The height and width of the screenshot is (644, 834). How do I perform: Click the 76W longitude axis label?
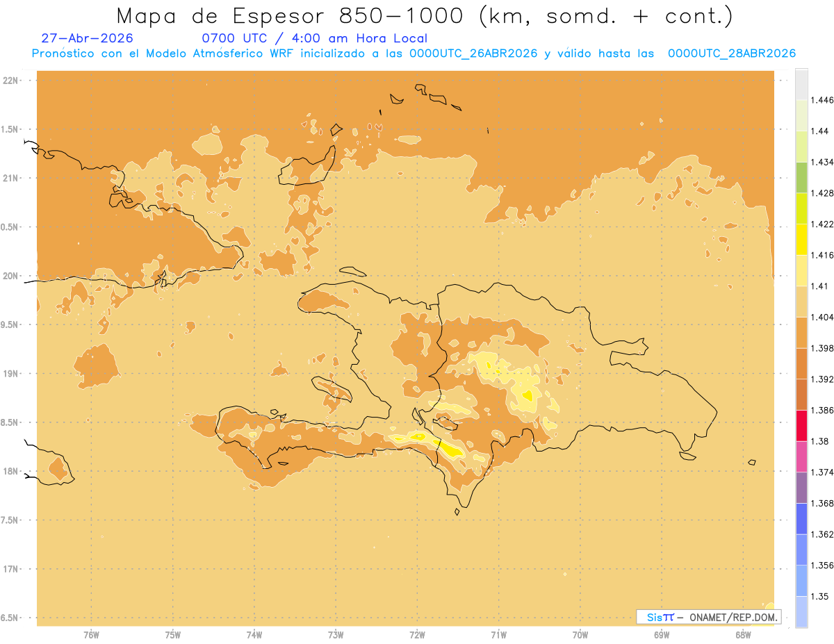pyautogui.click(x=91, y=634)
